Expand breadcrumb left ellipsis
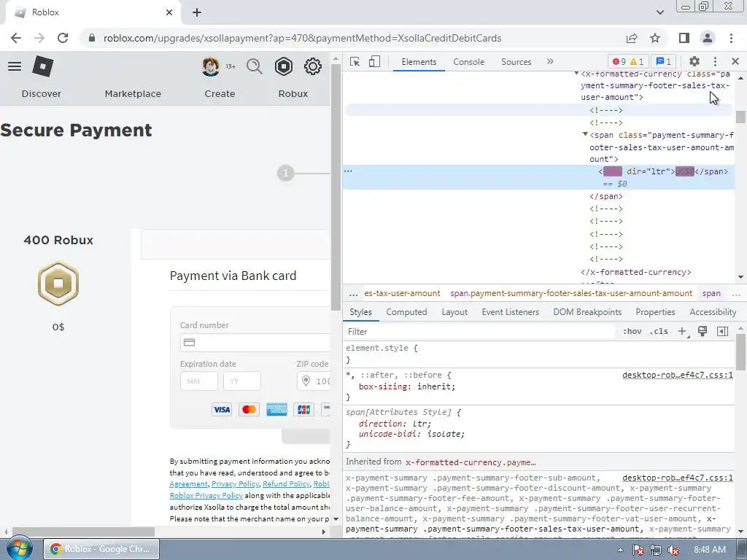 point(353,294)
